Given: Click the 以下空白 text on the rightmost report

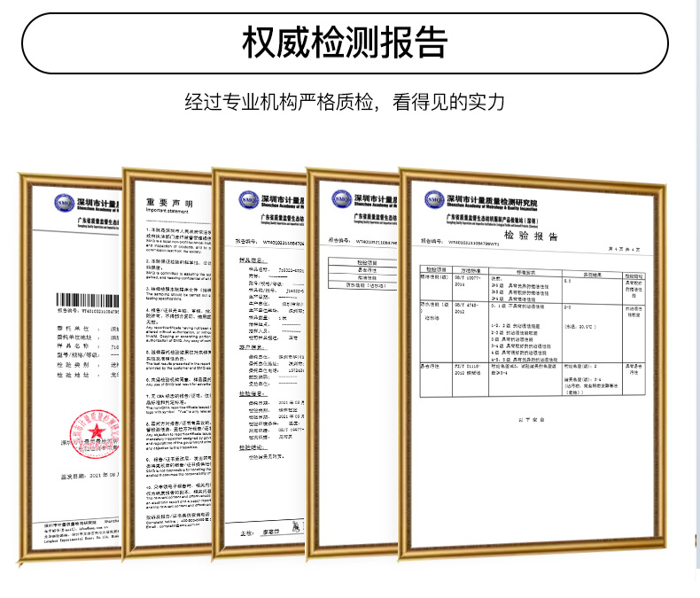Looking at the screenshot, I should pyautogui.click(x=530, y=419).
